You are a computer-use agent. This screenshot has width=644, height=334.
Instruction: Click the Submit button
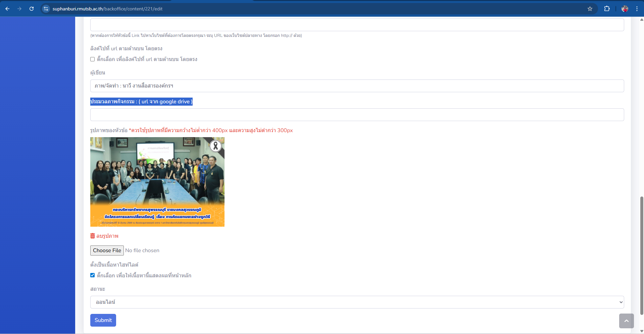tap(103, 320)
